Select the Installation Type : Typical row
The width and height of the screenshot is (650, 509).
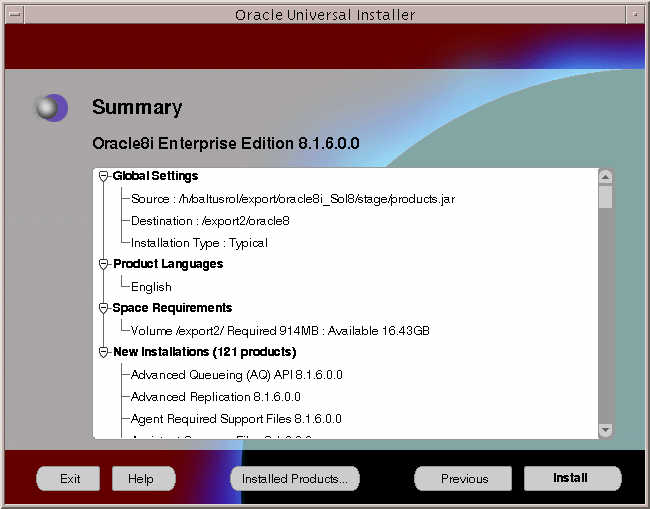(199, 243)
